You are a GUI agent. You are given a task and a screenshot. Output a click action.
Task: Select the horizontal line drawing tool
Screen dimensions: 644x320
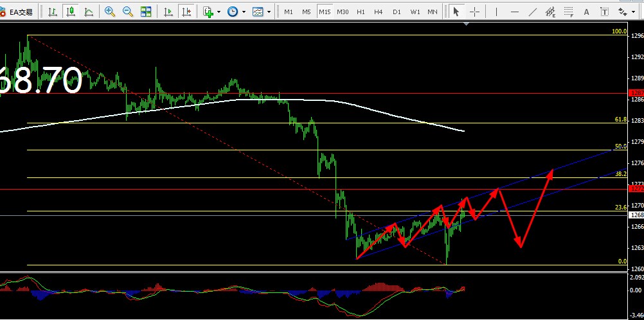point(515,12)
